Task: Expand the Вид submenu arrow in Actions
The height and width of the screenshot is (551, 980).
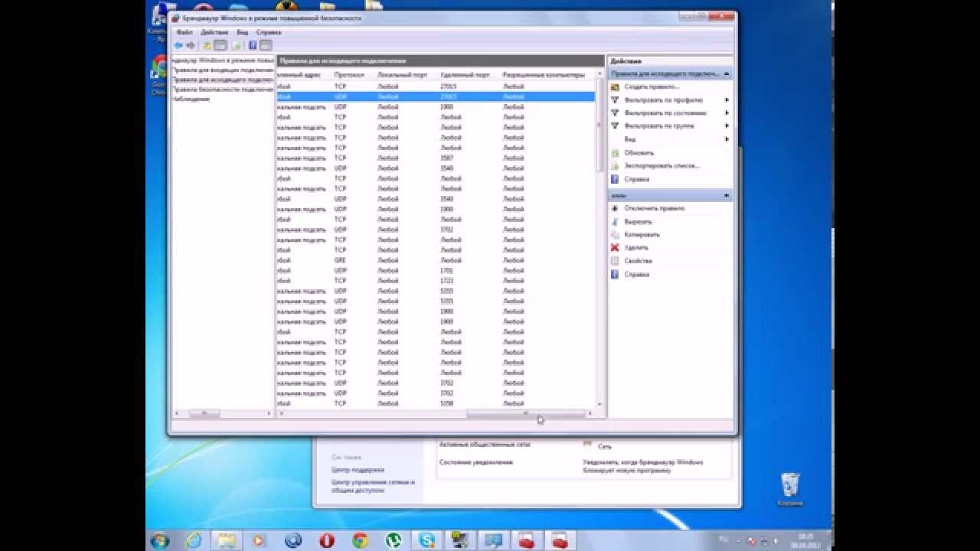Action: click(x=727, y=139)
